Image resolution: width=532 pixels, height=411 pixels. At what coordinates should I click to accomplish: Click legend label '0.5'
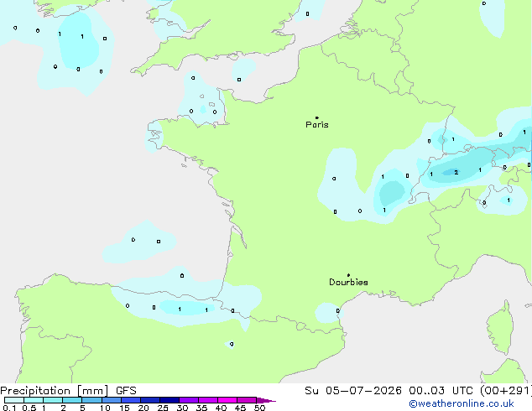click(x=29, y=408)
